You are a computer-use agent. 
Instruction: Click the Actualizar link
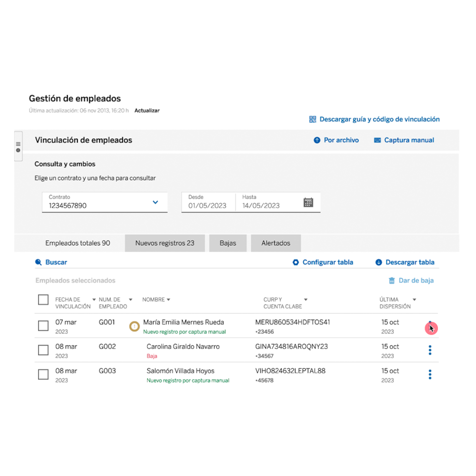coord(147,111)
